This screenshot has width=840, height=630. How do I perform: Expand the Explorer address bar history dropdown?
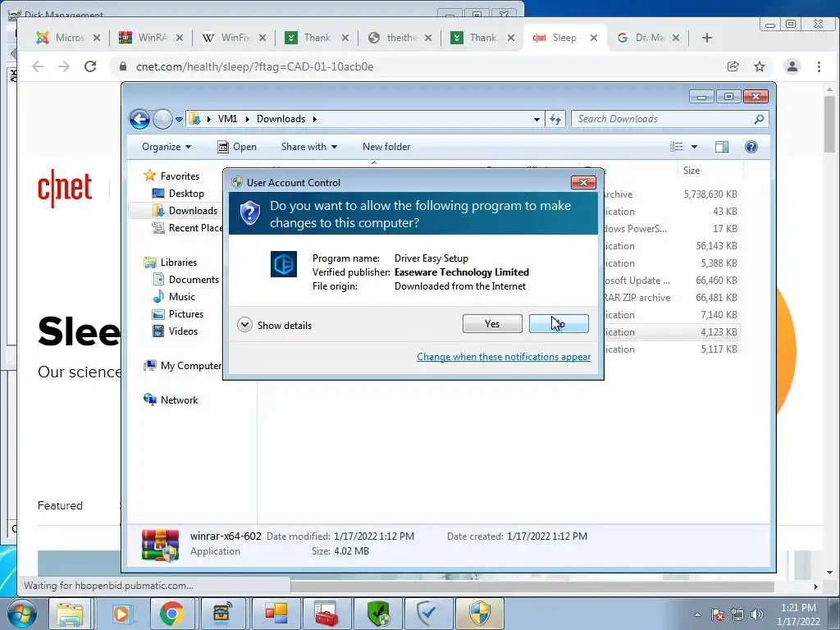tap(536, 120)
